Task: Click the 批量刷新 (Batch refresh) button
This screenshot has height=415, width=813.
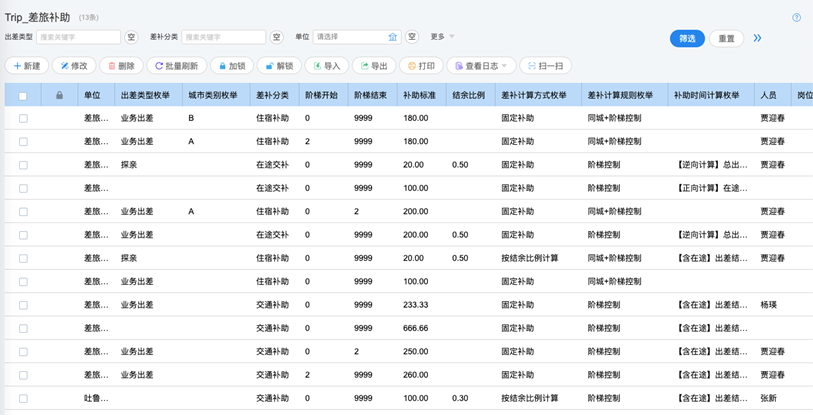Action: click(176, 66)
